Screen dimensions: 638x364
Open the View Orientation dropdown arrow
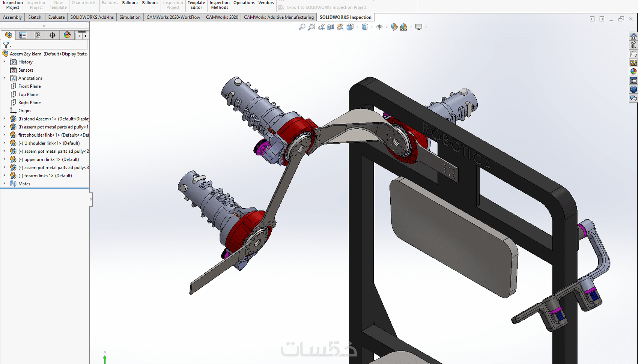tap(357, 27)
